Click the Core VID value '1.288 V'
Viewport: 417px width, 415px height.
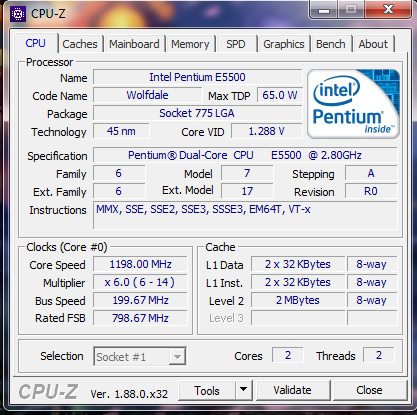tap(267, 131)
